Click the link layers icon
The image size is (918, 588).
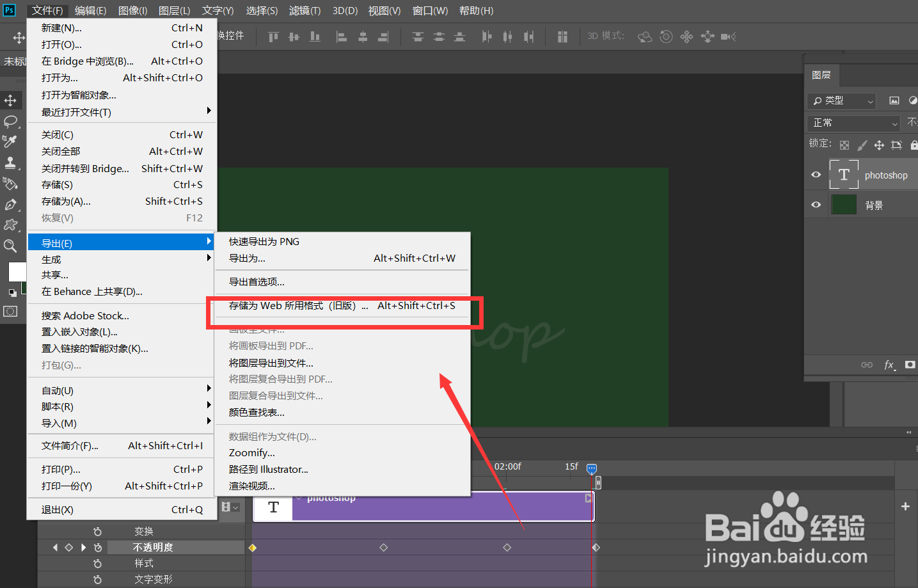click(867, 365)
